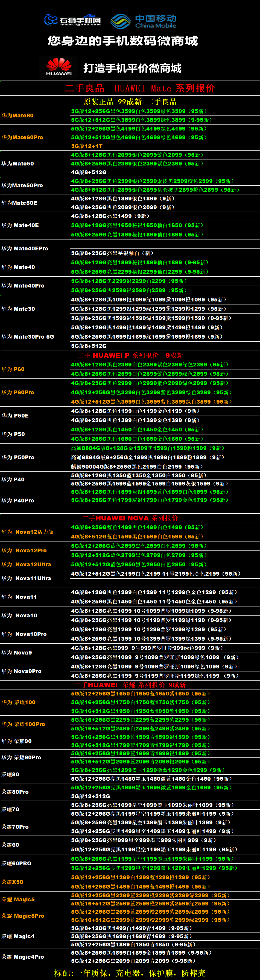This screenshot has width=260, height=980.
Task: Click the 麒麟90004G版8+256G price row
Action: pyautogui.click(x=165, y=466)
